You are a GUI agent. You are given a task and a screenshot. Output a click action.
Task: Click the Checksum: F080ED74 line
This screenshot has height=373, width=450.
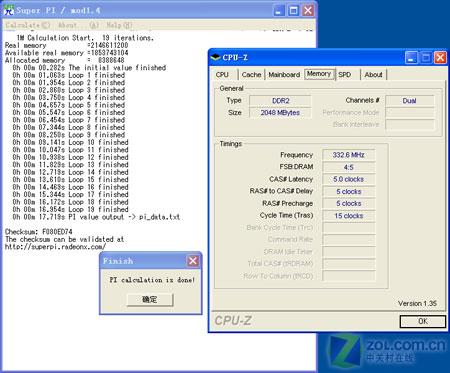click(x=39, y=231)
